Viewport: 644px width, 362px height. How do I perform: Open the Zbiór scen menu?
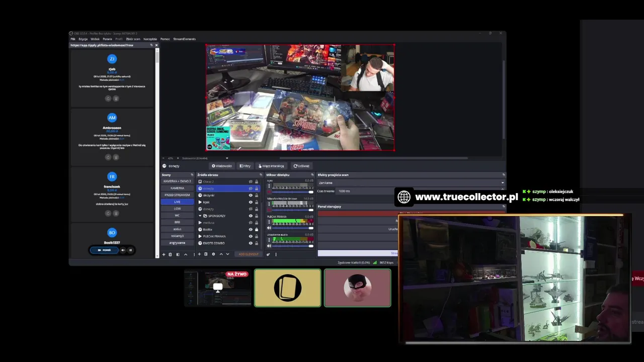coord(133,39)
